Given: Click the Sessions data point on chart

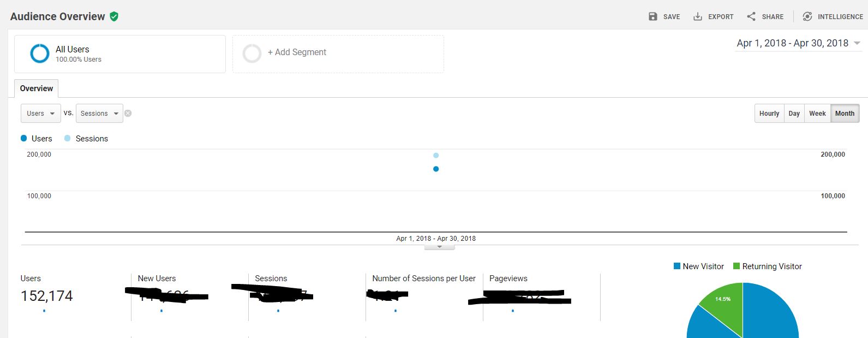Looking at the screenshot, I should coord(436,156).
